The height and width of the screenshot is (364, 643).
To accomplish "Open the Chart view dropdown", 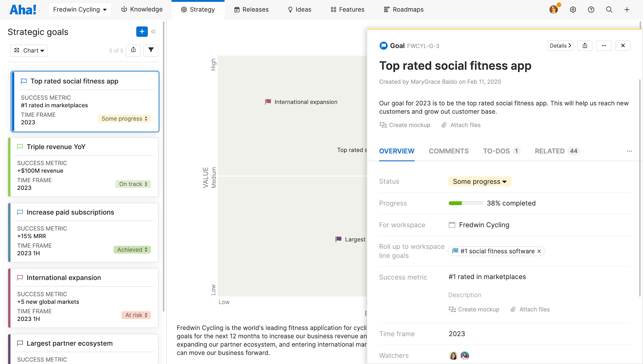I will [29, 51].
